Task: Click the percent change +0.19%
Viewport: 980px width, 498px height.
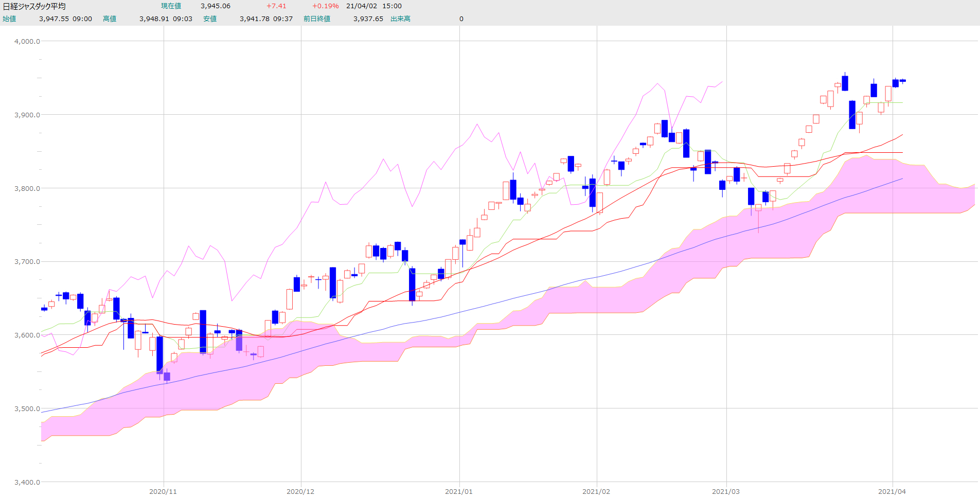Action: click(x=326, y=6)
